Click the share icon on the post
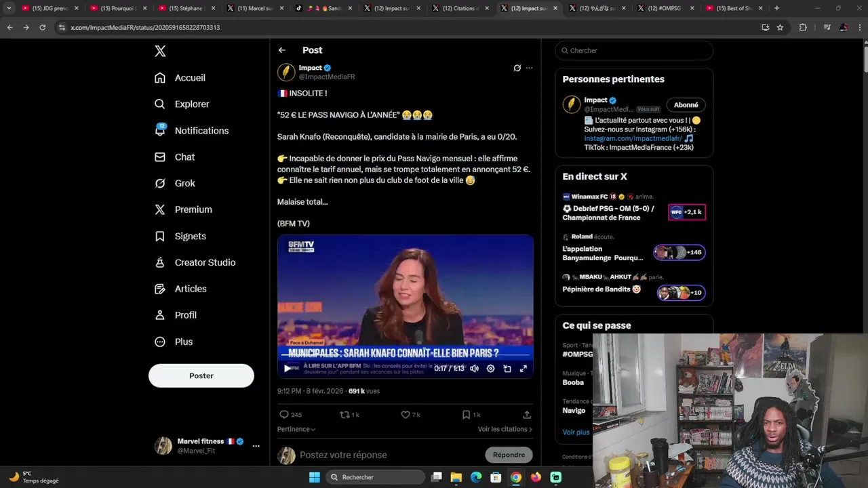 click(x=527, y=415)
